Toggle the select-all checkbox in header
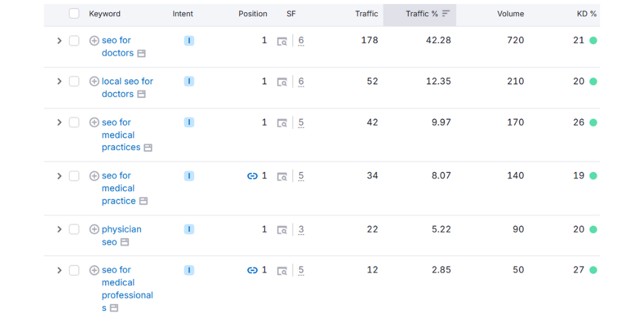644x322 pixels. 74,14
